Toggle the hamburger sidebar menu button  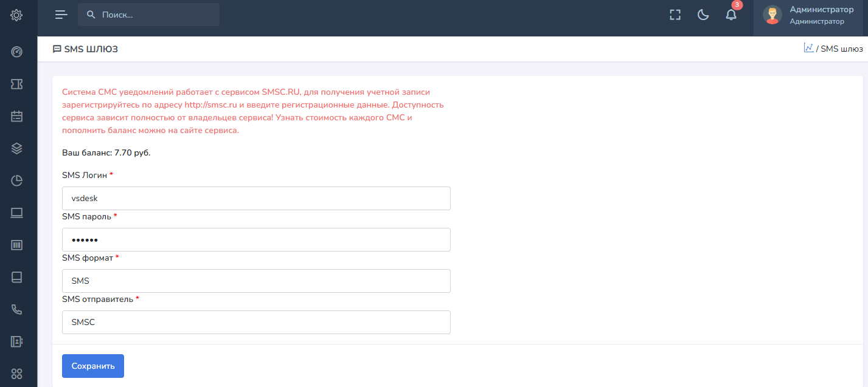click(x=61, y=15)
